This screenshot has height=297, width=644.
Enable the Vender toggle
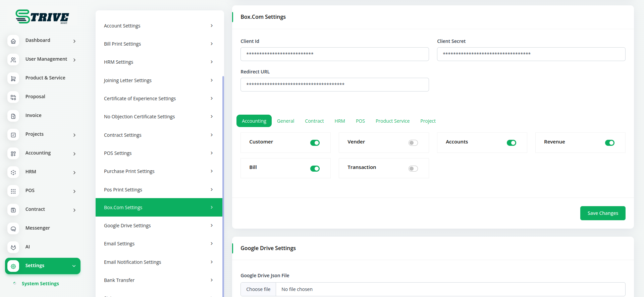[x=413, y=143]
